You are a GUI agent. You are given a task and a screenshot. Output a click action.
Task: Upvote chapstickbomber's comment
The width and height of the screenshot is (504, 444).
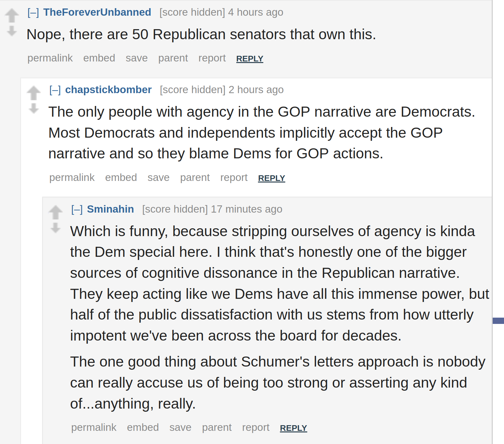pyautogui.click(x=34, y=93)
